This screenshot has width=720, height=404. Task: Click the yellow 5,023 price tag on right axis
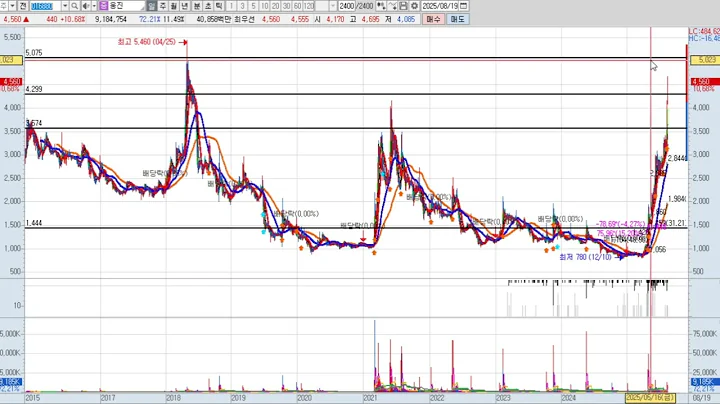click(706, 60)
